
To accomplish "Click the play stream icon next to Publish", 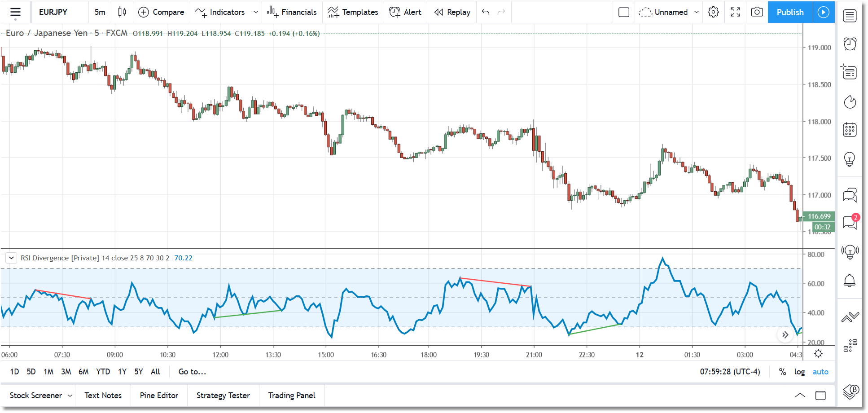I will (824, 12).
